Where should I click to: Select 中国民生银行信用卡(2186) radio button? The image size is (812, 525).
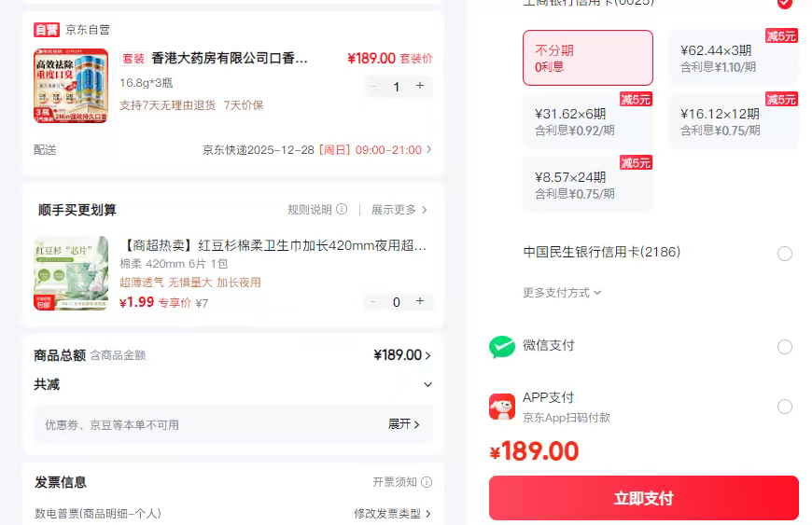coord(785,254)
